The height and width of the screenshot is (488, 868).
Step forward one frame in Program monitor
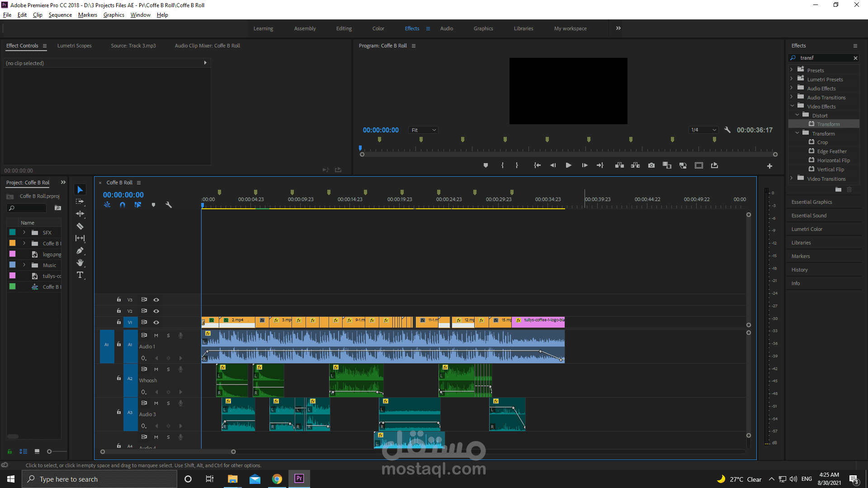[585, 165]
